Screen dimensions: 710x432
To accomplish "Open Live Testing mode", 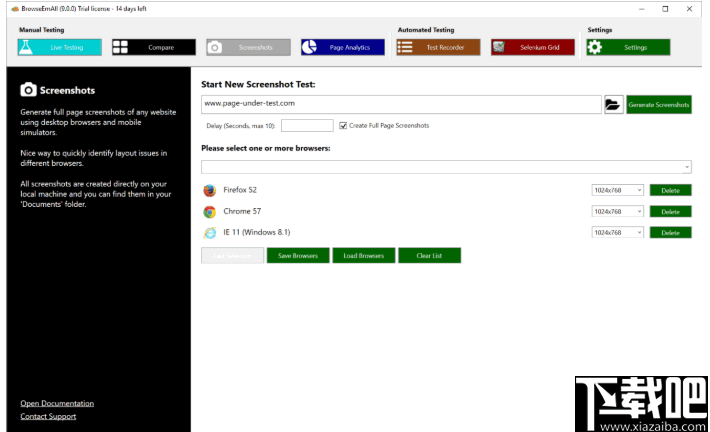I will pos(60,47).
